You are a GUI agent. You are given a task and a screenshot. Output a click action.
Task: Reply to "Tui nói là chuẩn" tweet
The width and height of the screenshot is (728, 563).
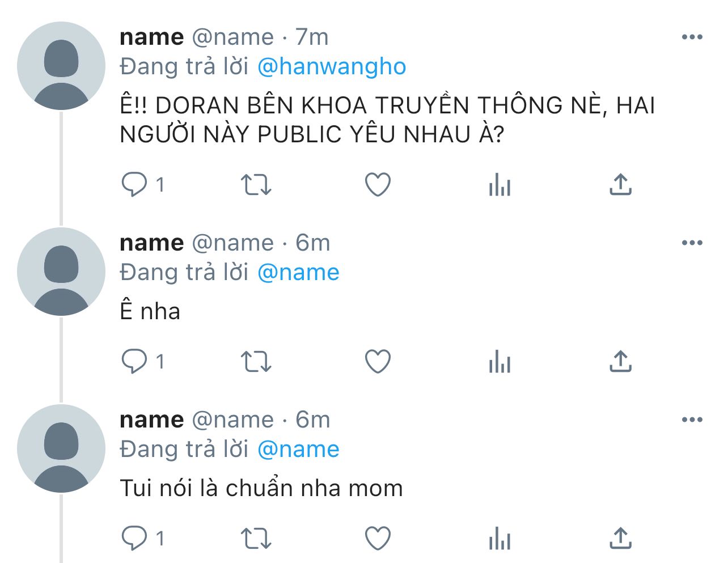point(134,539)
